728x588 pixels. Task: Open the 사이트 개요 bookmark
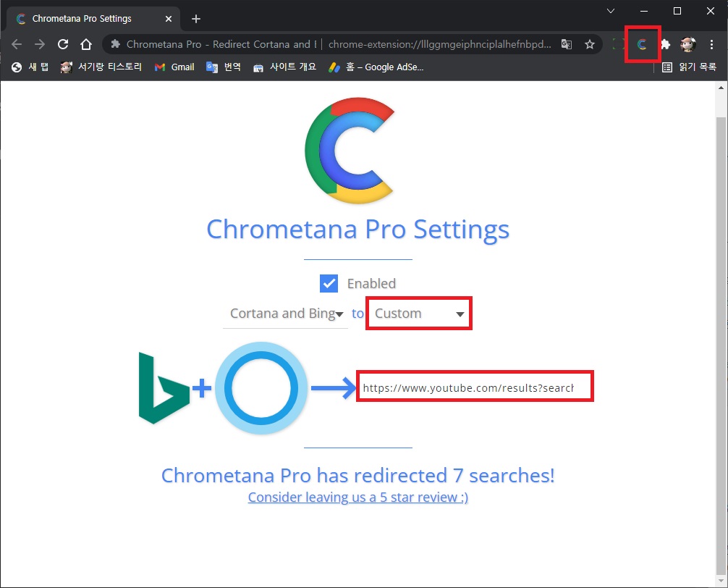click(284, 67)
